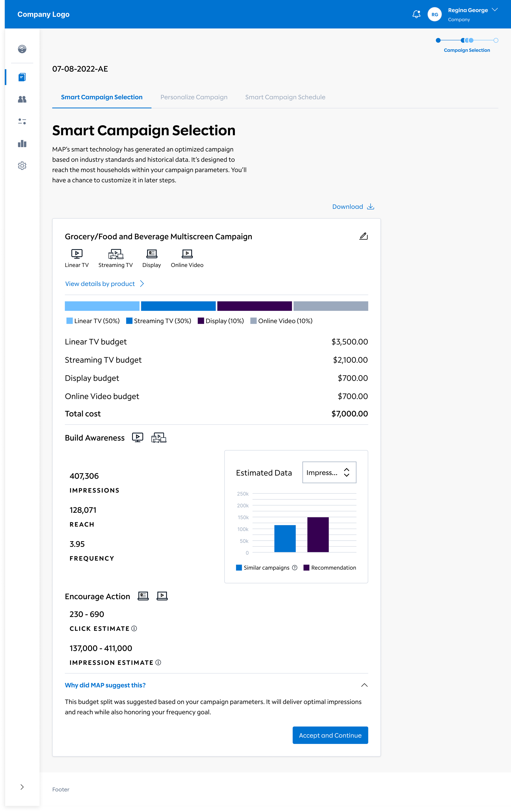Click the Download link

(x=348, y=206)
